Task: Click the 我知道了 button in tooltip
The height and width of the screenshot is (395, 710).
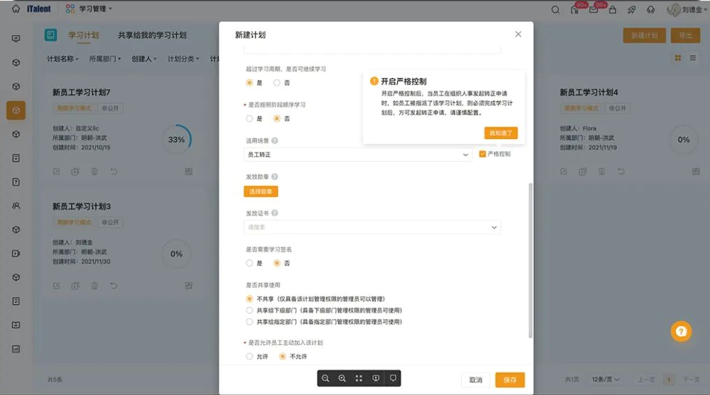Action: (x=501, y=133)
